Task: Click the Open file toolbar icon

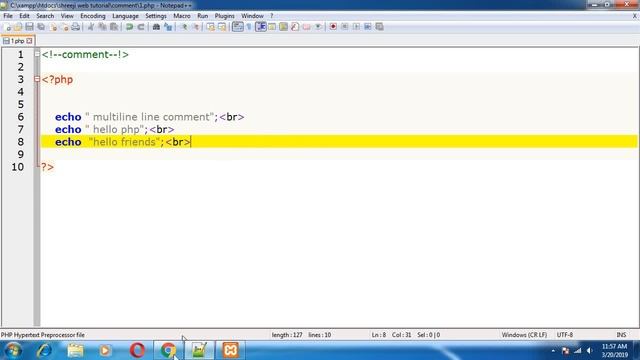Action: pyautogui.click(x=18, y=27)
